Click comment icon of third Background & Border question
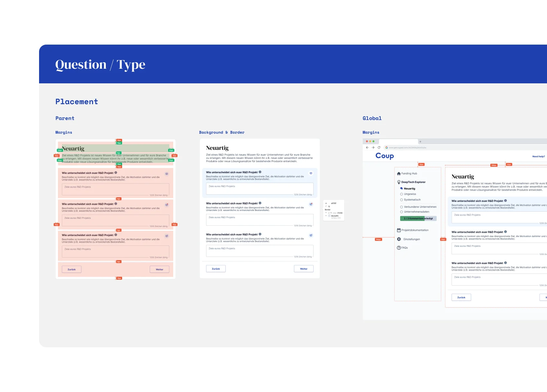547x392 pixels. (311, 235)
